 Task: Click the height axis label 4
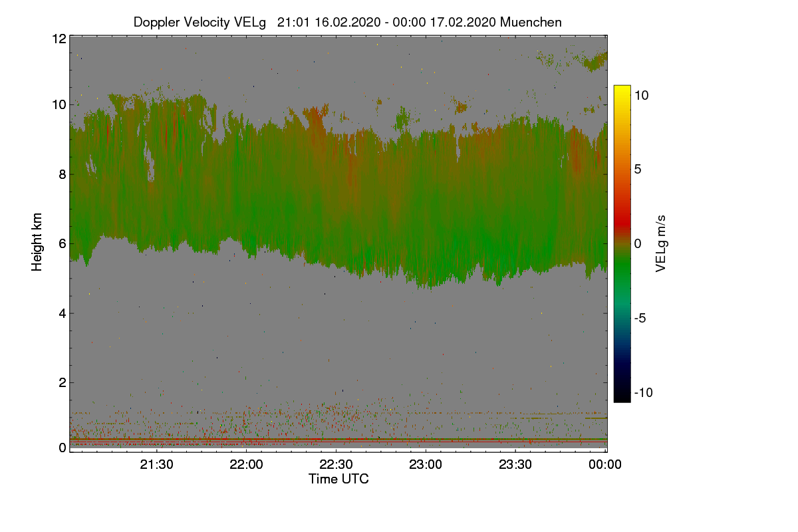pyautogui.click(x=62, y=313)
